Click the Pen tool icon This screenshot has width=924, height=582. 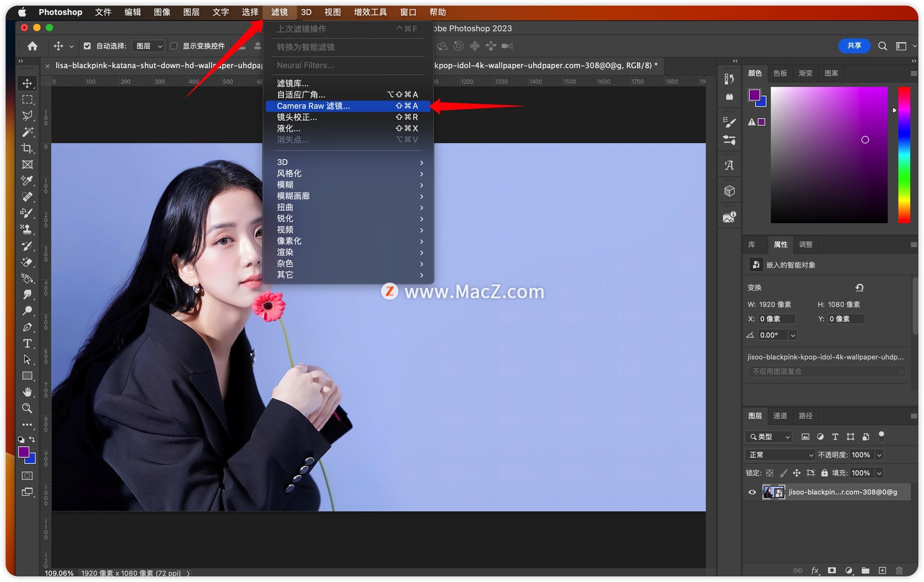click(x=27, y=327)
